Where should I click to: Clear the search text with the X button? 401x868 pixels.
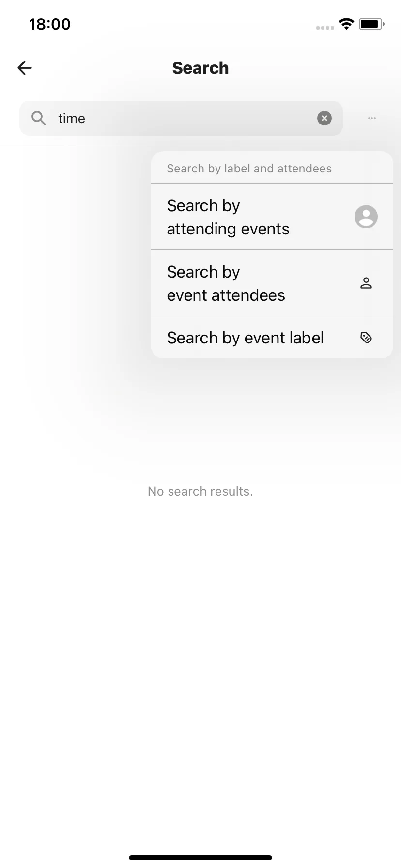324,118
